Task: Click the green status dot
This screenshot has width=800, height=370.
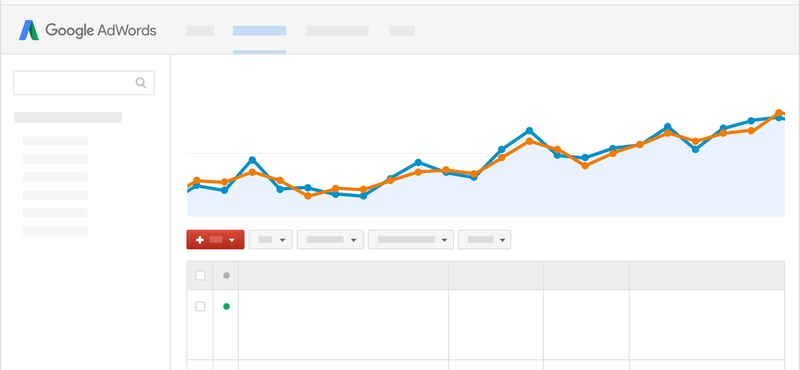Action: pyautogui.click(x=227, y=306)
